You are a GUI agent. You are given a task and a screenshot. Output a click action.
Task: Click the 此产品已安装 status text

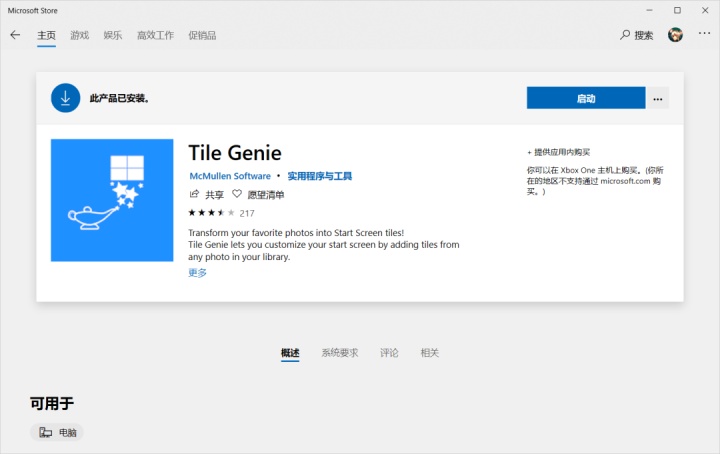tap(119, 98)
